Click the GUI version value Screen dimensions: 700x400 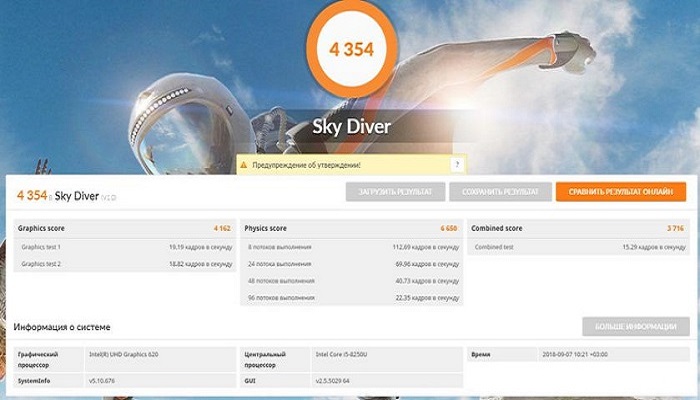(332, 381)
